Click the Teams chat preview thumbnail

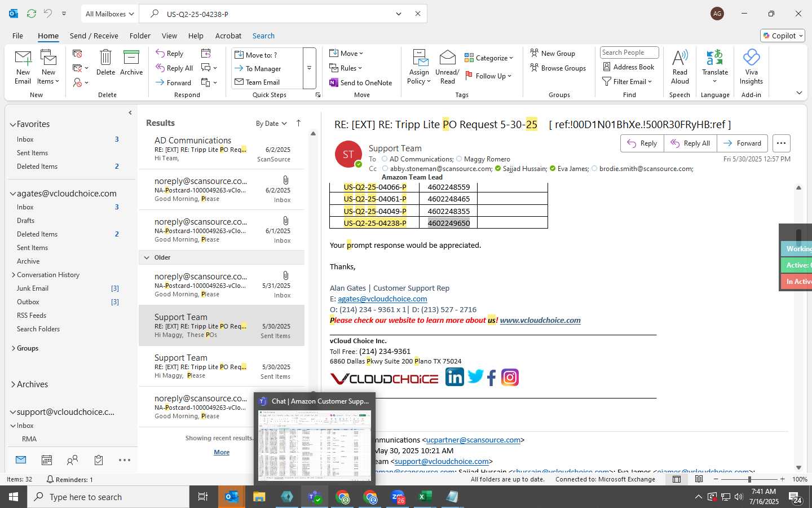click(x=315, y=446)
